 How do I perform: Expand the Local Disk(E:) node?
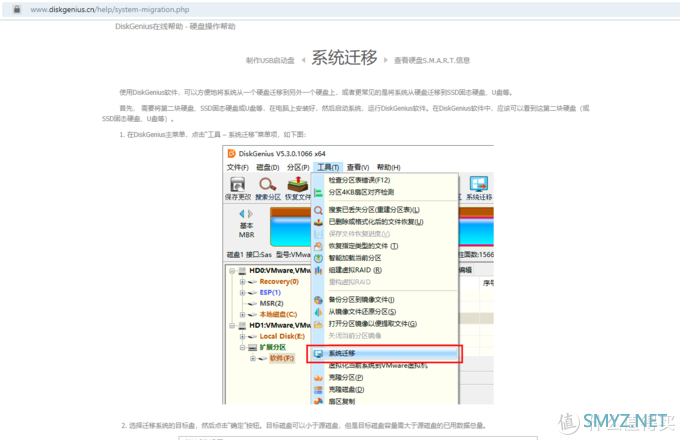(242, 336)
